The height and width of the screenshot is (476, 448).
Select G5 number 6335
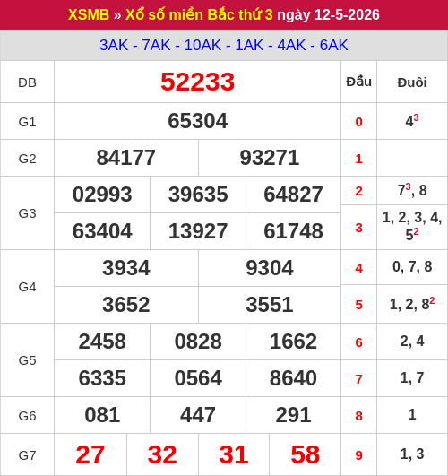click(102, 378)
